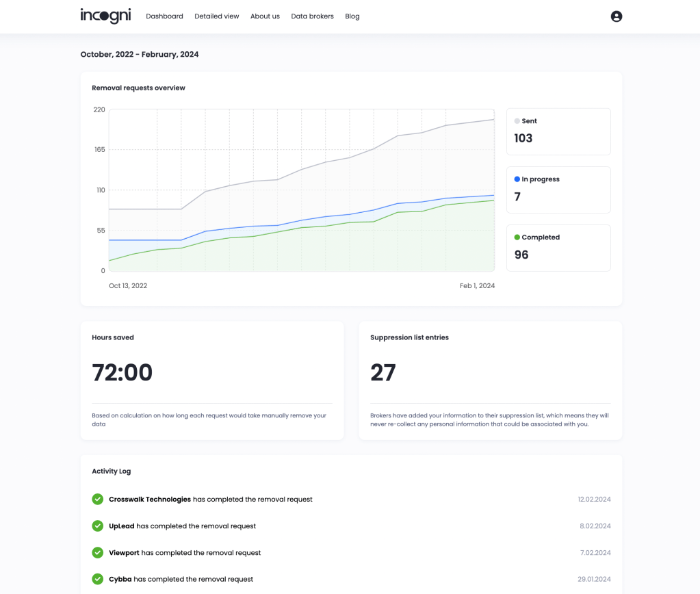Open the user account profile icon
This screenshot has height=594, width=700.
[x=616, y=16]
